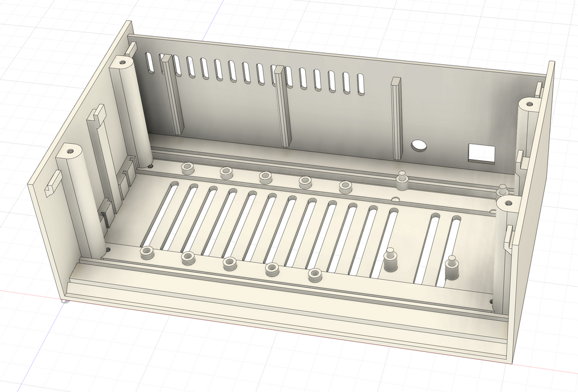Select the top of the back-left corner screw post
The height and width of the screenshot is (392, 578).
122,62
